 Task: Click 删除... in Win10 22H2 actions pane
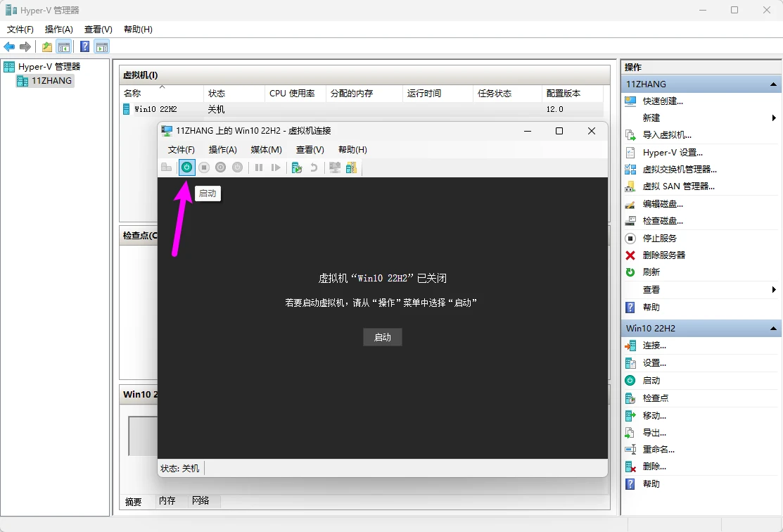tap(654, 467)
